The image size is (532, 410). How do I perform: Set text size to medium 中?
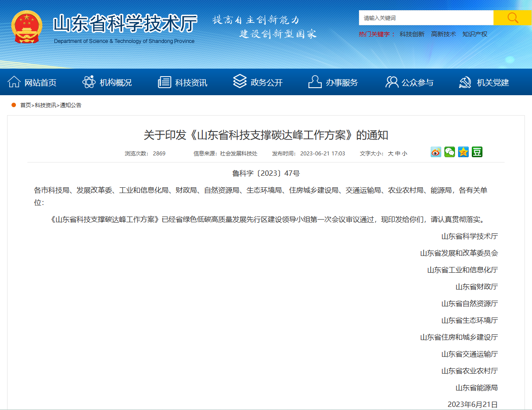pos(398,154)
